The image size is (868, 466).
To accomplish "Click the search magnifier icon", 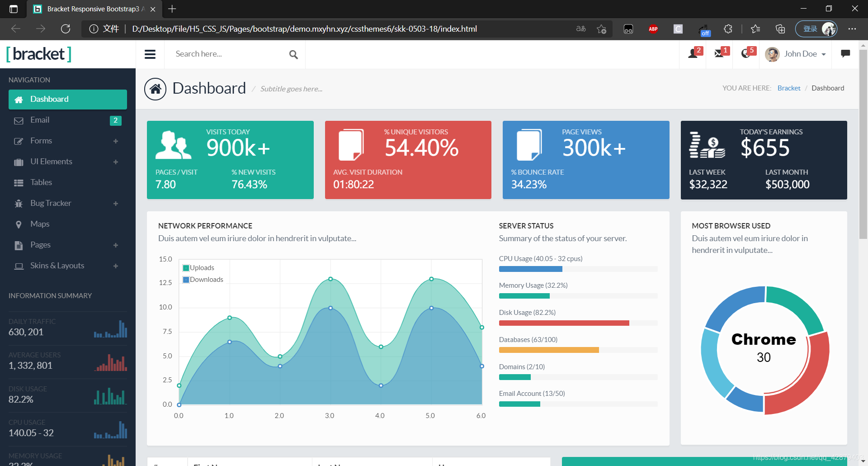I will click(293, 55).
